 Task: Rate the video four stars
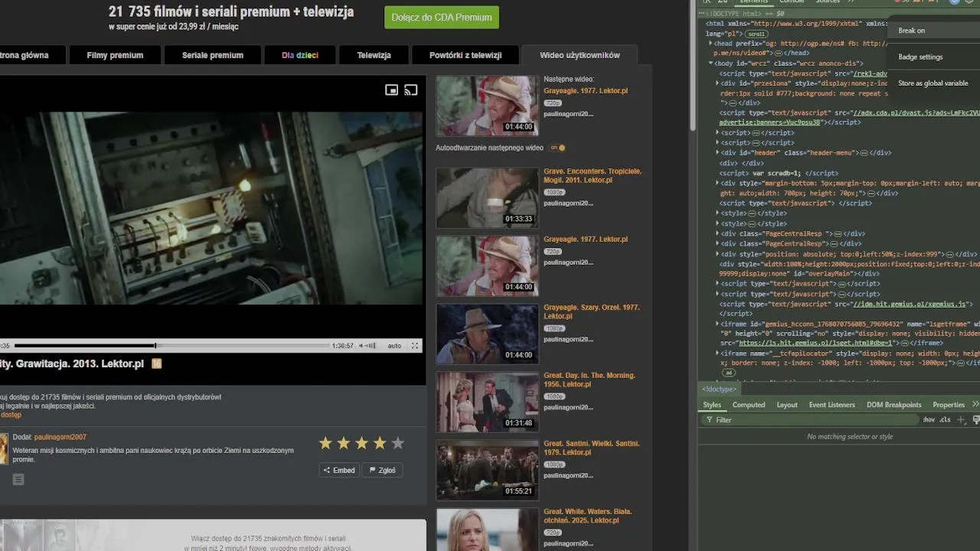tap(380, 443)
